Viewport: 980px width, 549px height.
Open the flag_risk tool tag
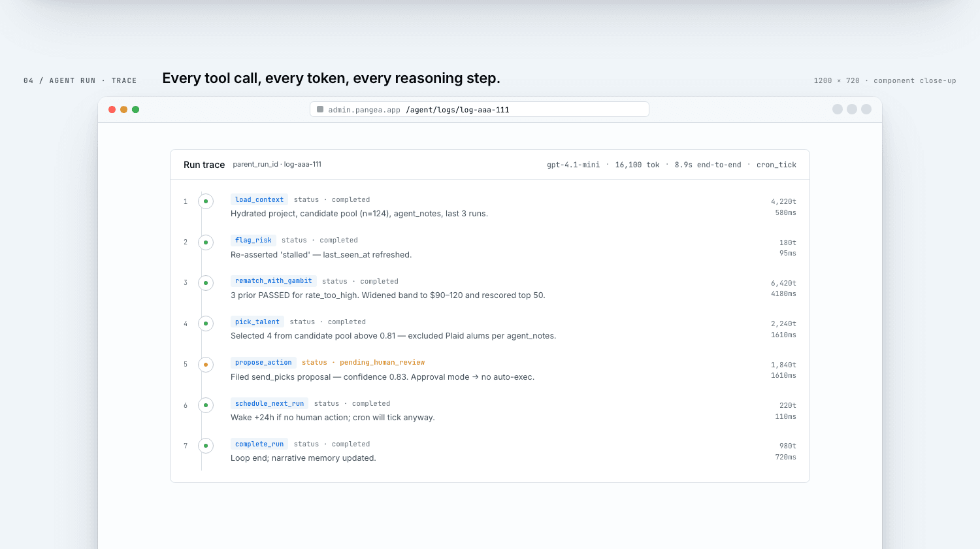[x=253, y=240]
